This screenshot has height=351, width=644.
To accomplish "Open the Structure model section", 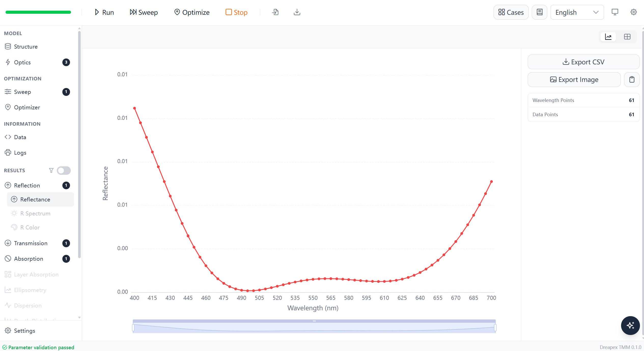I will tap(37, 47).
